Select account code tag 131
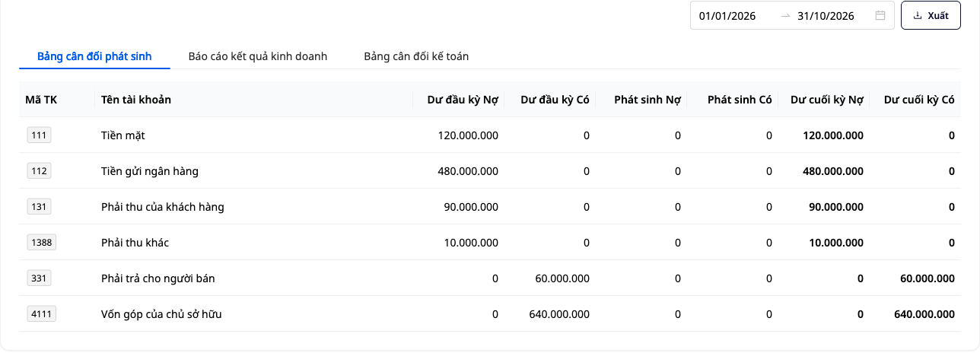Viewport: 980px width, 353px height. 39,207
